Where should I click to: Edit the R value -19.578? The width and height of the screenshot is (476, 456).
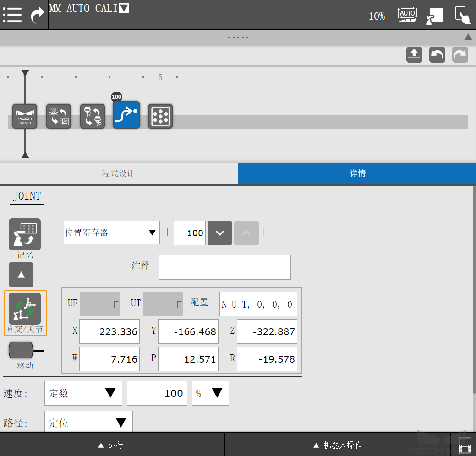tap(267, 359)
